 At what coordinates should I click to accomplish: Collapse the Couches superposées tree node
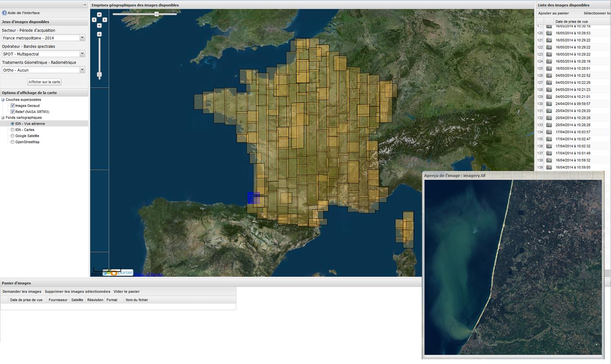click(3, 100)
